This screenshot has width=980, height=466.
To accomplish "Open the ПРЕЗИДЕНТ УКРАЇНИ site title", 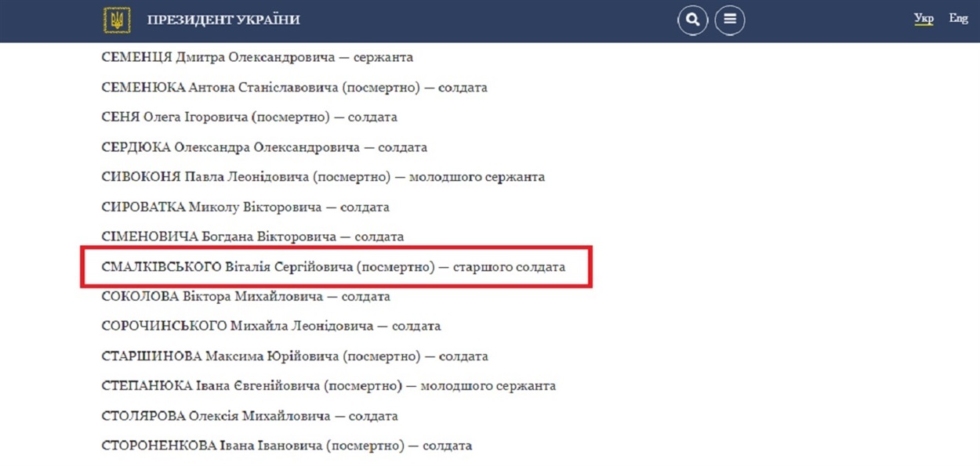I will [223, 20].
